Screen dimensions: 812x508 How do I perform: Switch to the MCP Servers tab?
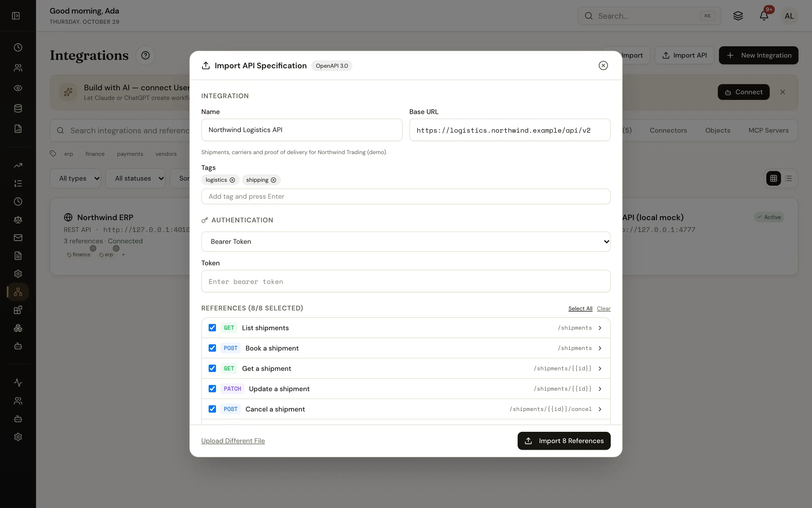(768, 130)
